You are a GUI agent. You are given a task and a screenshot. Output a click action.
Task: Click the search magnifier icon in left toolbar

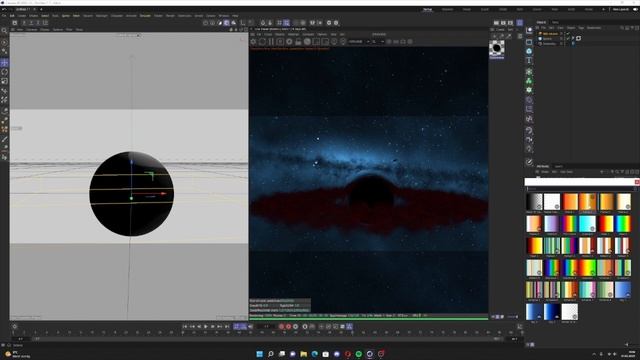(4, 31)
